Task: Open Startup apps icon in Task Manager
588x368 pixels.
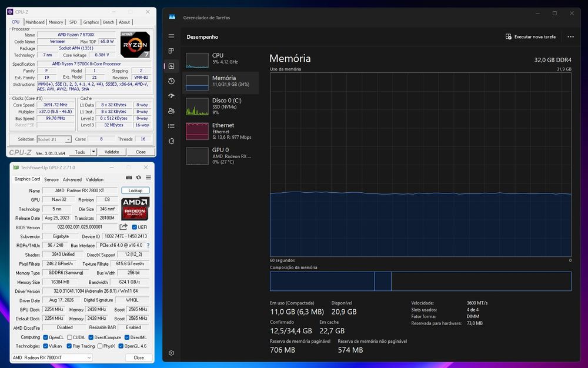Action: point(171,96)
